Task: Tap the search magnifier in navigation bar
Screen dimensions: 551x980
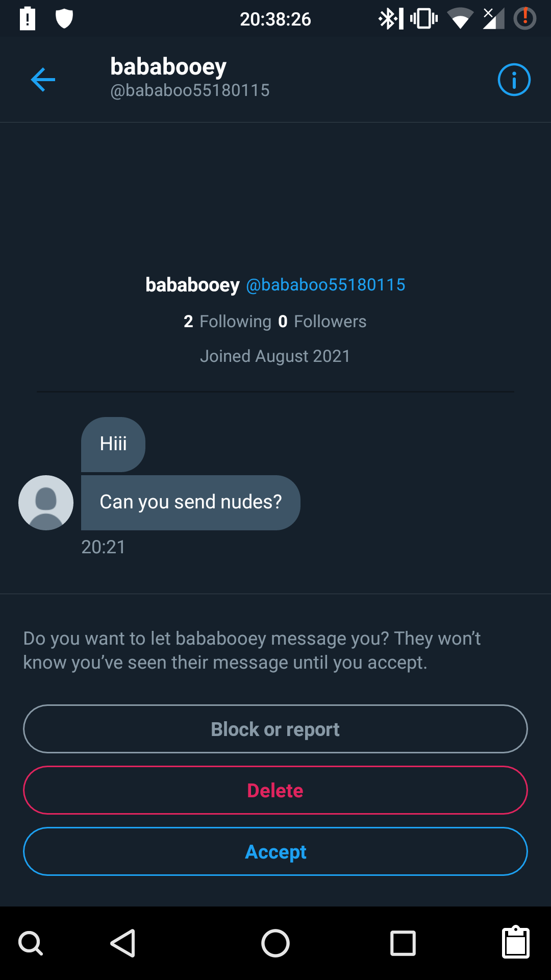Action: (31, 943)
